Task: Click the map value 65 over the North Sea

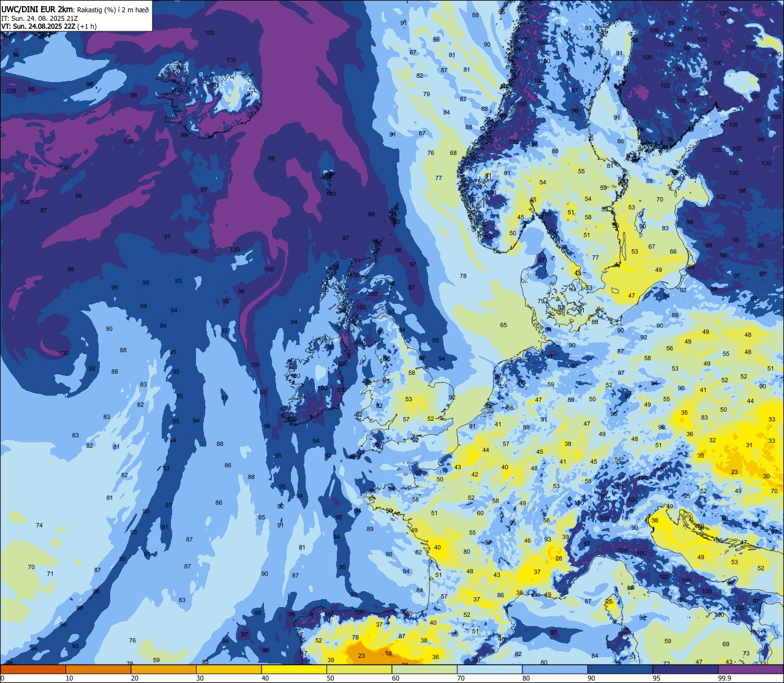Action: click(x=503, y=325)
